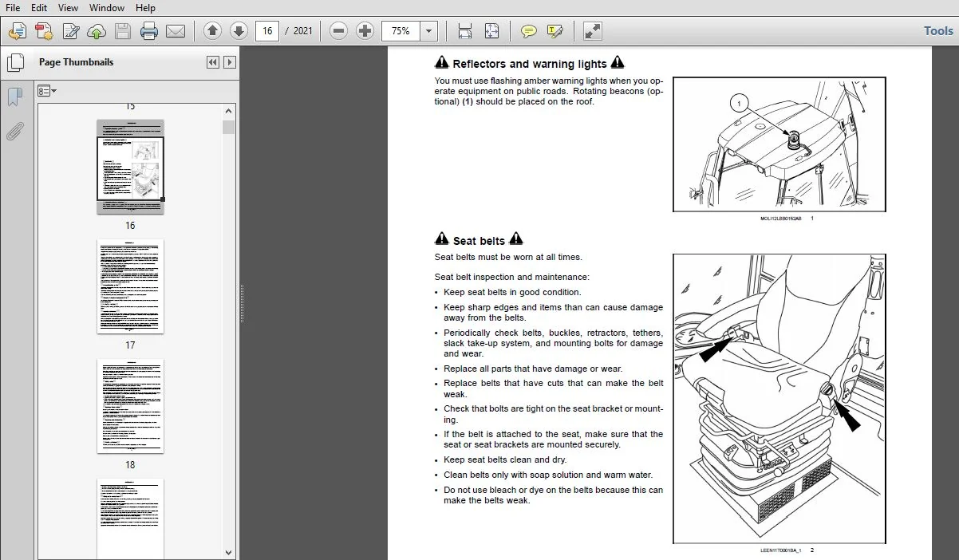Click the upload to cloud icon

97,31
